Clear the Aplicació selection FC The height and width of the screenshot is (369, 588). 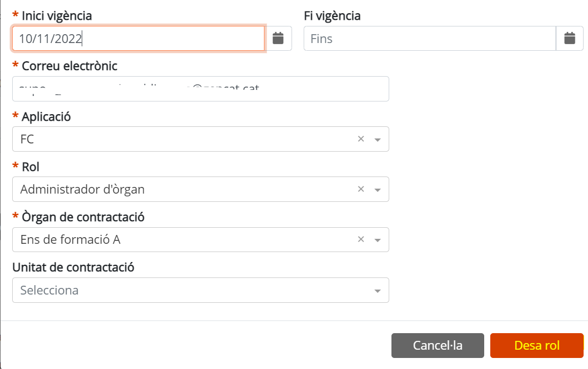(361, 139)
